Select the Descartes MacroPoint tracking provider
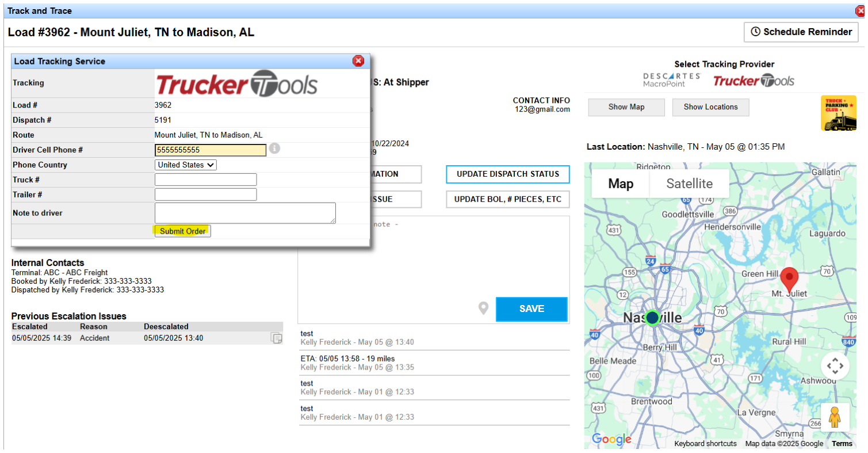Image resolution: width=868 pixels, height=453 pixels. point(672,80)
